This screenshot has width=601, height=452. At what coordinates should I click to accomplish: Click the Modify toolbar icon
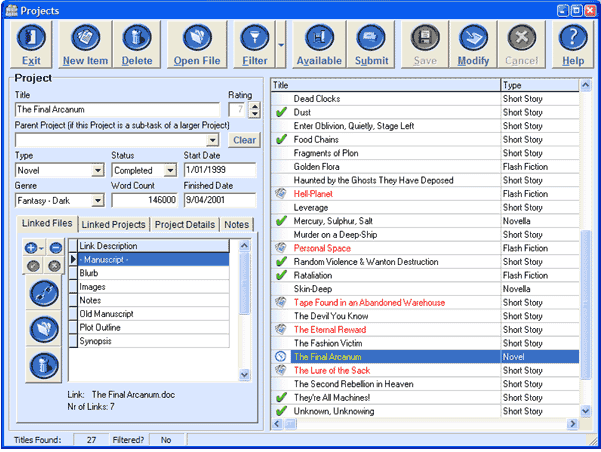click(474, 45)
